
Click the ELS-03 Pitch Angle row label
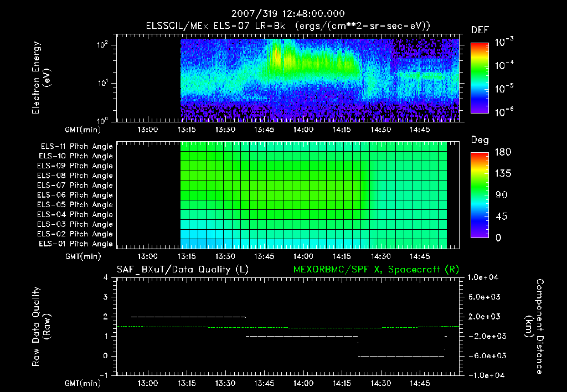coord(75,225)
